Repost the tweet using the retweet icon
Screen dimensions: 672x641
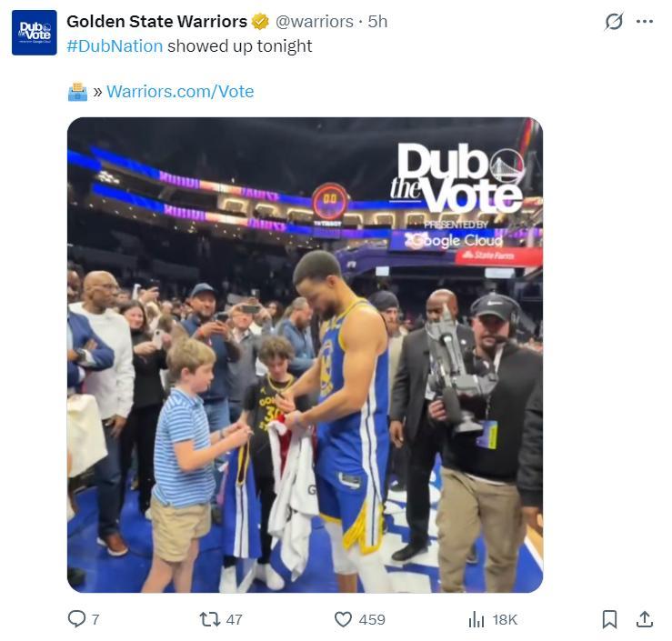pyautogui.click(x=209, y=619)
